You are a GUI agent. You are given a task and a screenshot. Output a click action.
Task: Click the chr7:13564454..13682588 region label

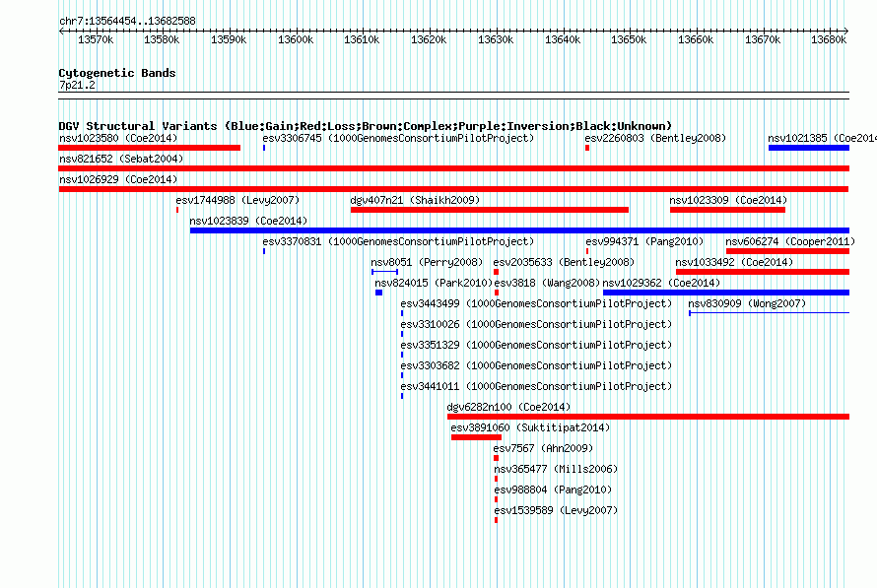pos(127,22)
